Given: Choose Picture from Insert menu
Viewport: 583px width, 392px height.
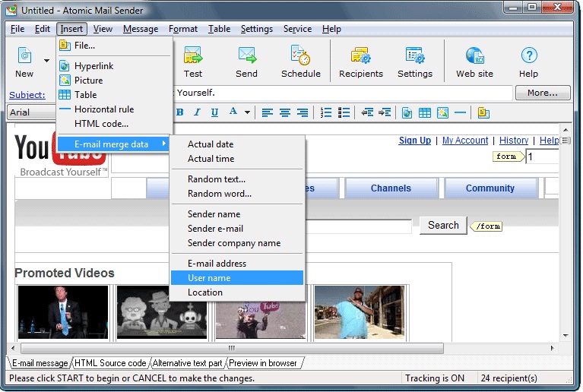Looking at the screenshot, I should click(115, 81).
